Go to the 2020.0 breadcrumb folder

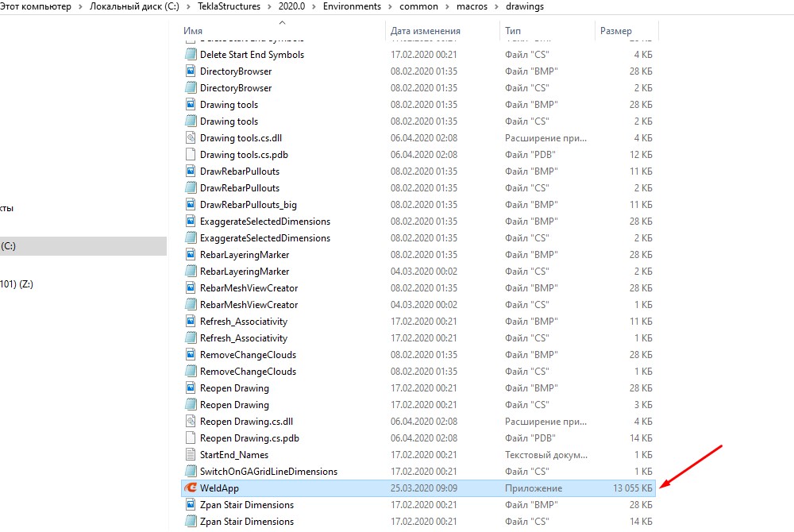tap(295, 6)
